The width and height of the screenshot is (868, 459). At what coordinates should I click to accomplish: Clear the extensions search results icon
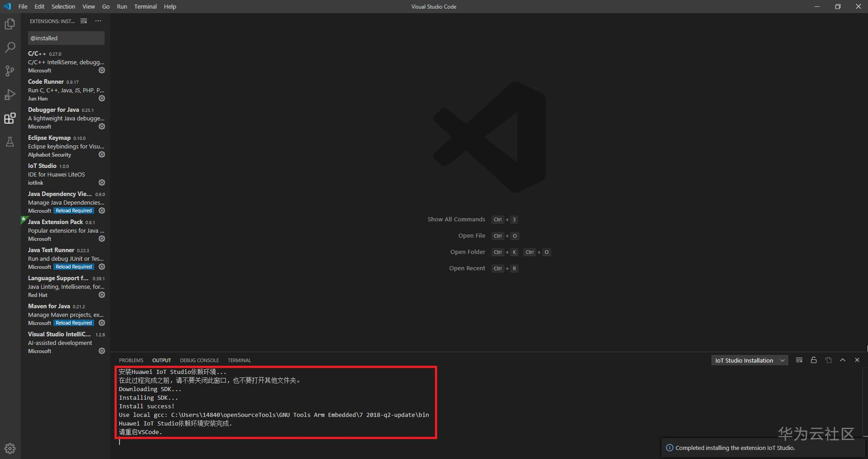click(x=84, y=21)
